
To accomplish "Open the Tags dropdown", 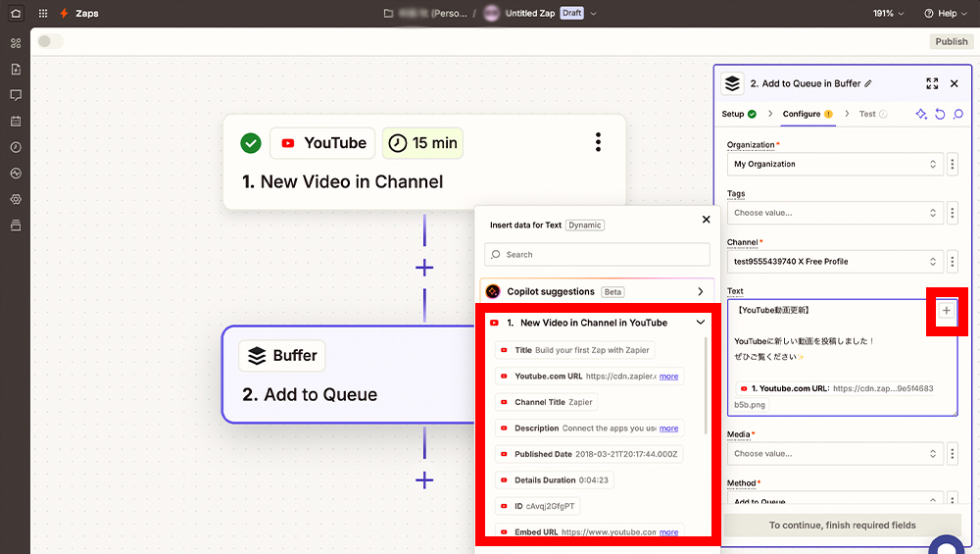I will coord(835,213).
